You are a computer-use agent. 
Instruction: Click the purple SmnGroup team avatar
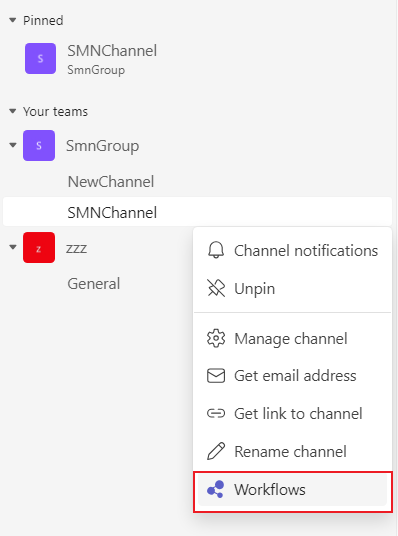tap(39, 145)
